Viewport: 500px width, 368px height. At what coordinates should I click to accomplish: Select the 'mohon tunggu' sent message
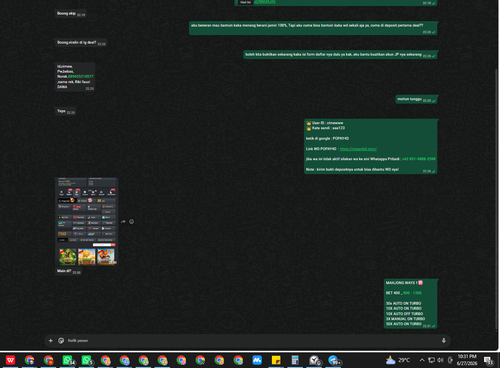[416, 99]
